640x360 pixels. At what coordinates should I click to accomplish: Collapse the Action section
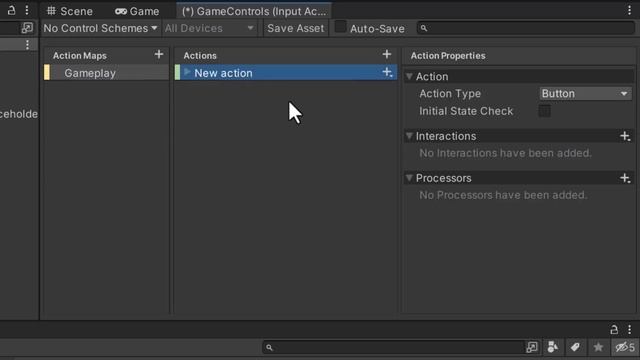(x=409, y=76)
